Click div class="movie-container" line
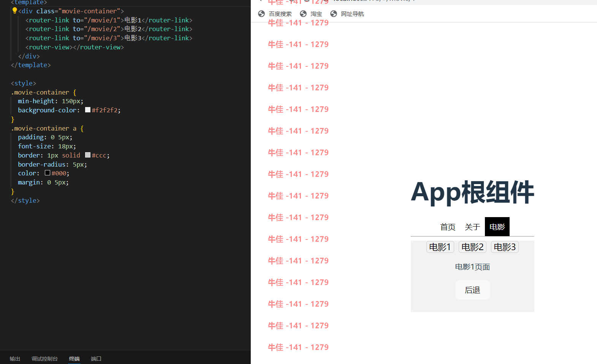Image resolution: width=597 pixels, height=364 pixels. [x=71, y=11]
